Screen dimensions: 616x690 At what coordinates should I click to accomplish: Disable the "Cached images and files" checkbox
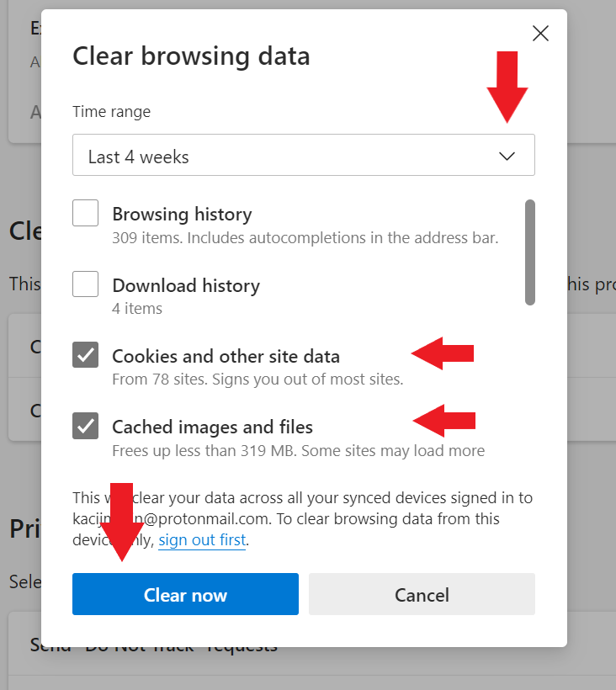point(85,426)
